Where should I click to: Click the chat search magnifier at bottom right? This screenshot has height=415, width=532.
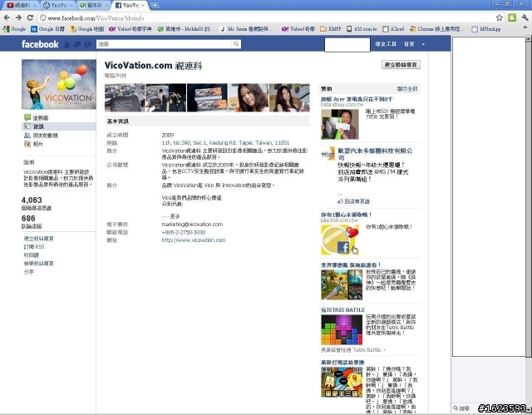coord(456,408)
